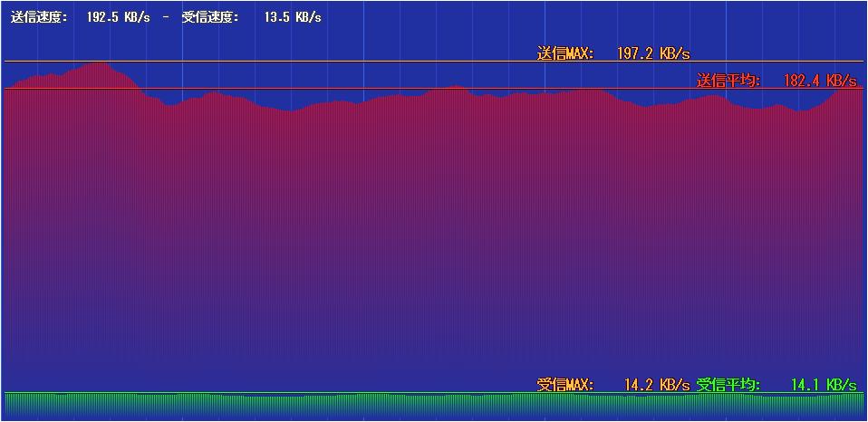Select the 送信MAX 197.2 KB/s label
The width and height of the screenshot is (868, 422).
614,53
